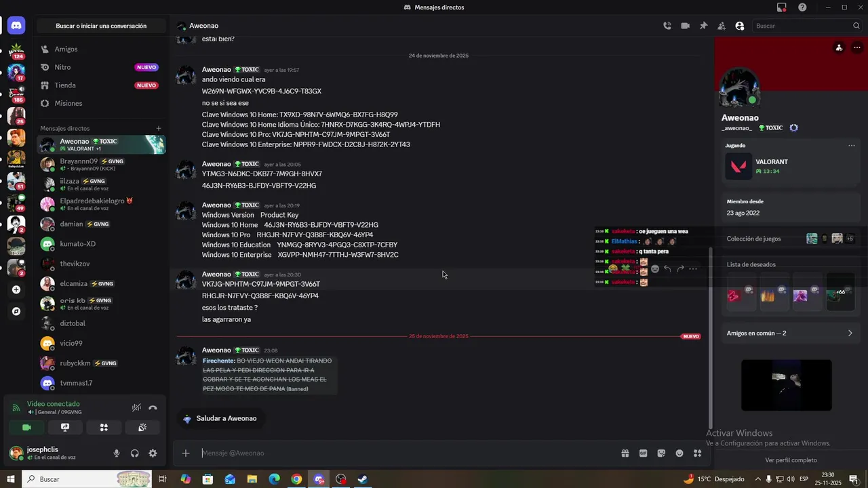Open Windows Start menu
Viewport: 868px width, 488px height.
(x=11, y=479)
